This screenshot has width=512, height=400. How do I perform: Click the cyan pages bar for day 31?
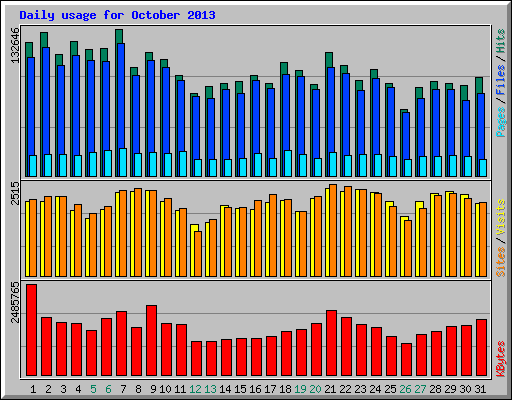coord(483,168)
